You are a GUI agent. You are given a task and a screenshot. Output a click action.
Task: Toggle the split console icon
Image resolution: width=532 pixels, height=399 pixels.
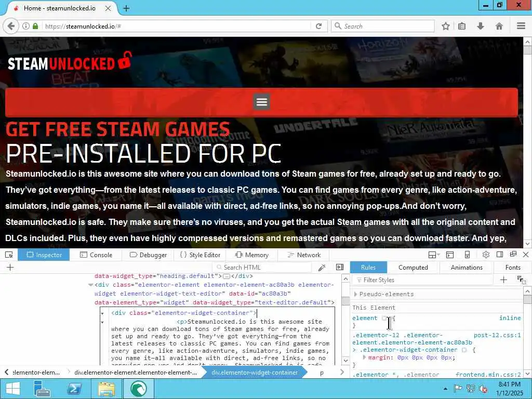pos(450,255)
